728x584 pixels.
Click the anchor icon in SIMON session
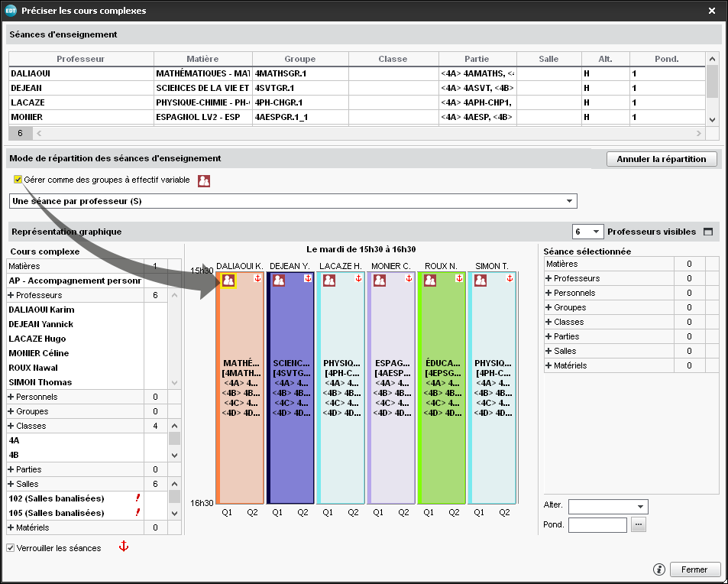pyautogui.click(x=509, y=279)
